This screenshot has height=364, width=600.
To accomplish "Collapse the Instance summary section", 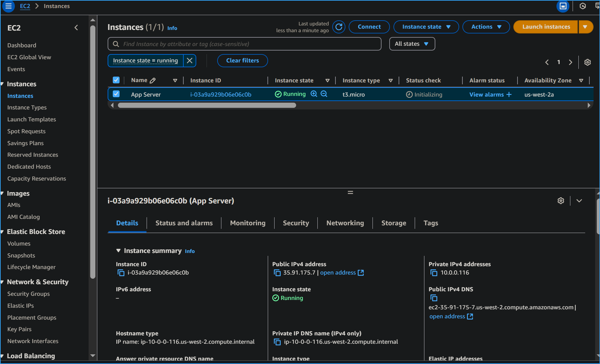I will point(118,251).
